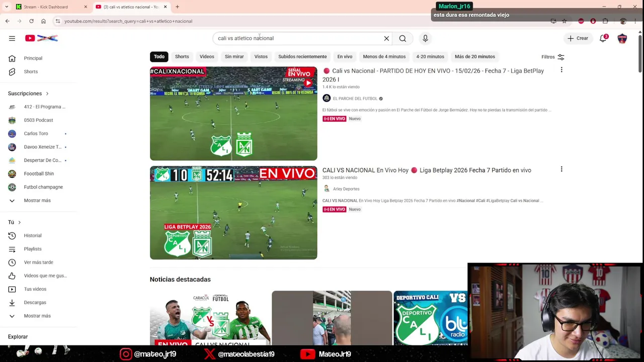Click the browser home icon
Viewport: 644px width, 362px height.
click(x=43, y=21)
